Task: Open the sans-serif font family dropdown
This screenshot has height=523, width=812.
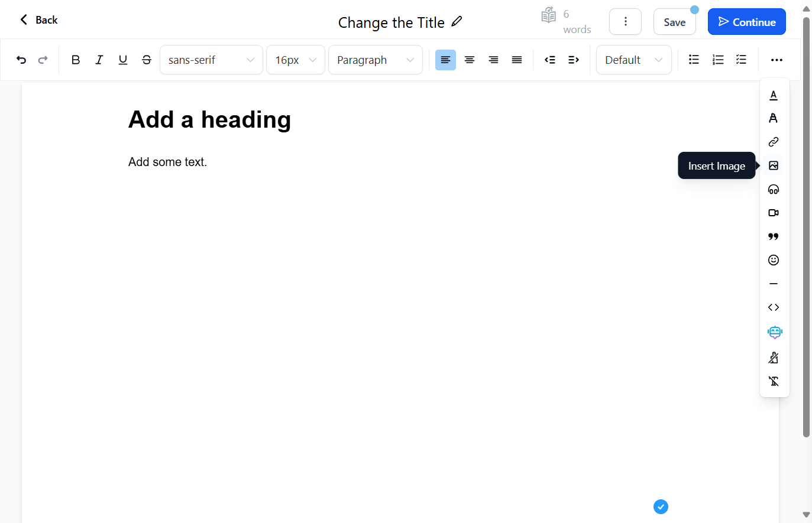Action: 211,60
